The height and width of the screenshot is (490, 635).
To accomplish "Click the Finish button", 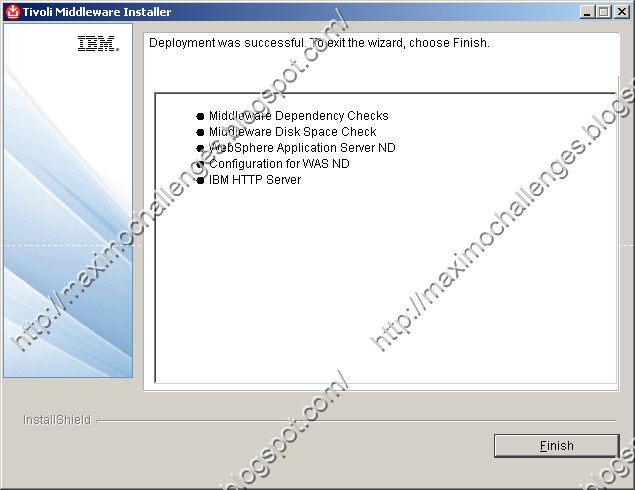I will (x=556, y=446).
